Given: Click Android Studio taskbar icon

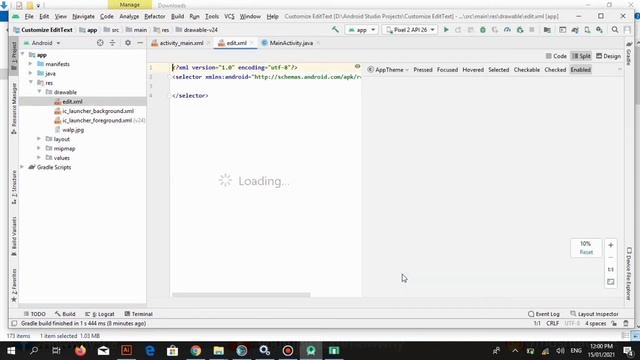Looking at the screenshot, I should point(311,351).
